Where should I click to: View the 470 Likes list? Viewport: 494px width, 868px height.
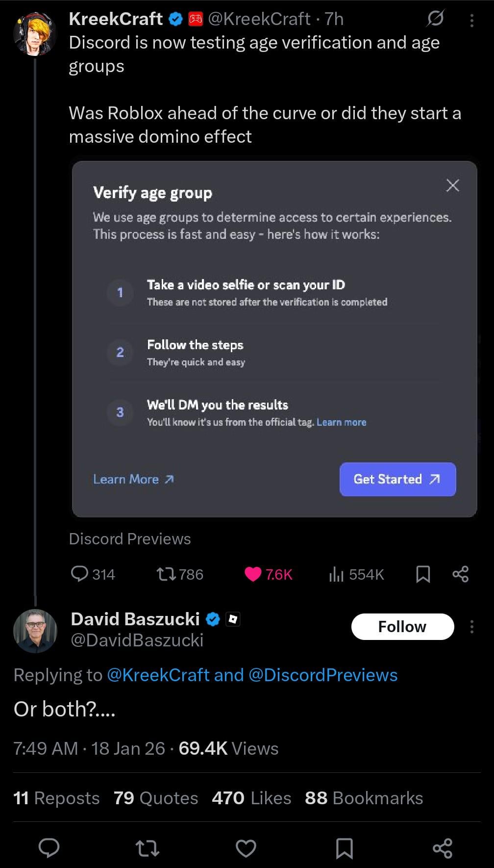click(x=251, y=798)
